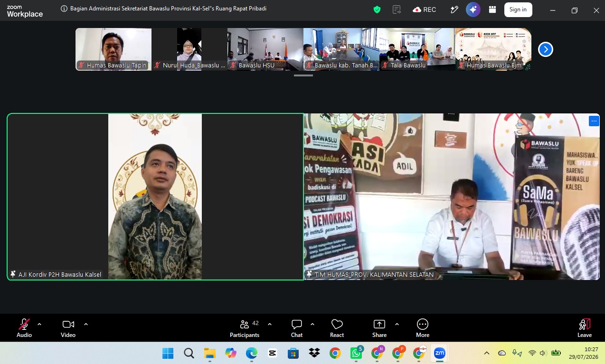Open the More menu

(423, 328)
